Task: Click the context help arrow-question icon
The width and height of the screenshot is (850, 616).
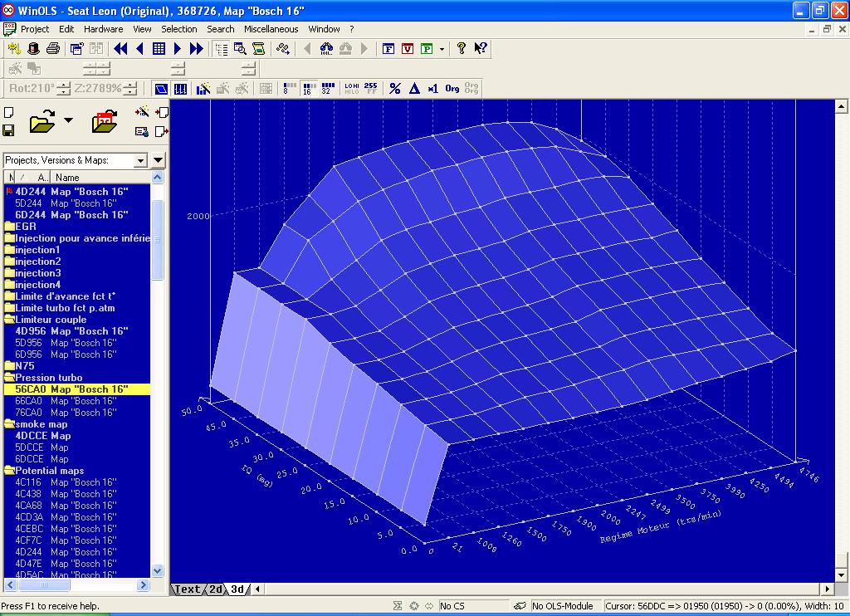Action: pyautogui.click(x=481, y=49)
